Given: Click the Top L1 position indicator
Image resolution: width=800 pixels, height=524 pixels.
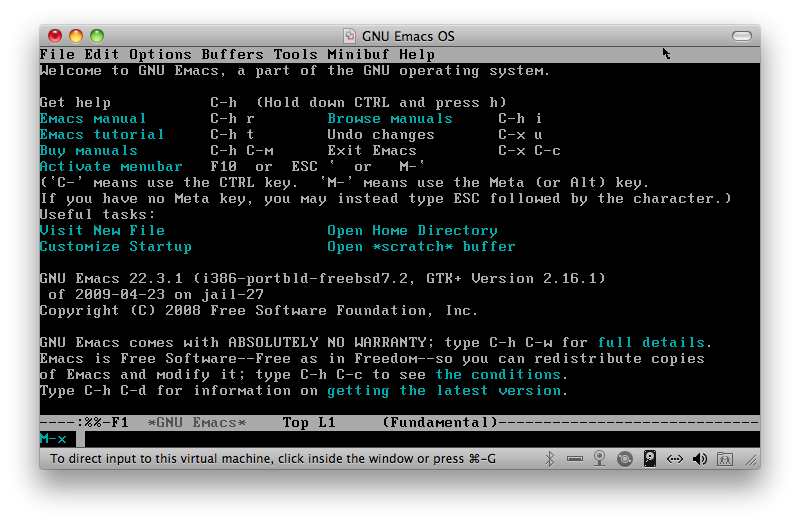Looking at the screenshot, I should 309,422.
